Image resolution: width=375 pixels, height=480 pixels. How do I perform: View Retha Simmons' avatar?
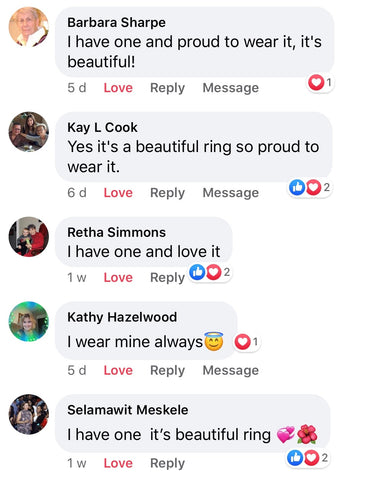(x=29, y=237)
